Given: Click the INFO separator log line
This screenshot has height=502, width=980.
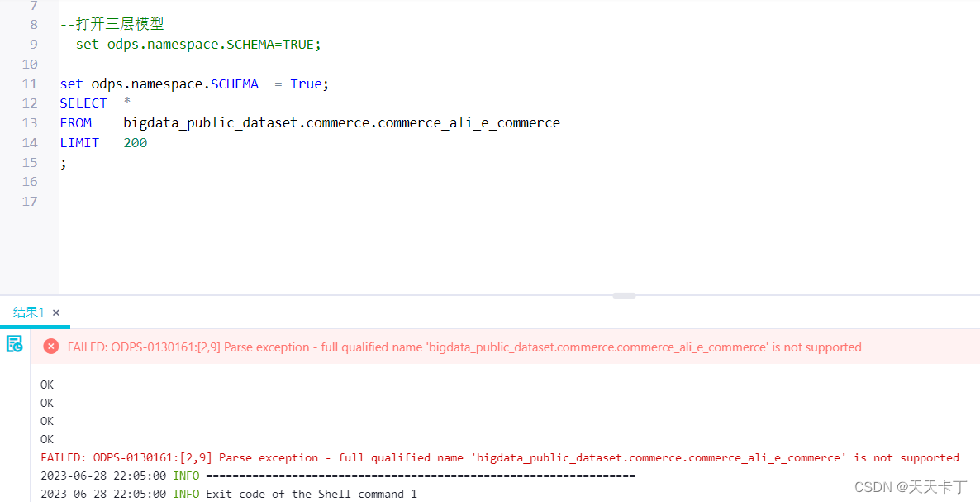Looking at the screenshot, I should click(x=337, y=476).
